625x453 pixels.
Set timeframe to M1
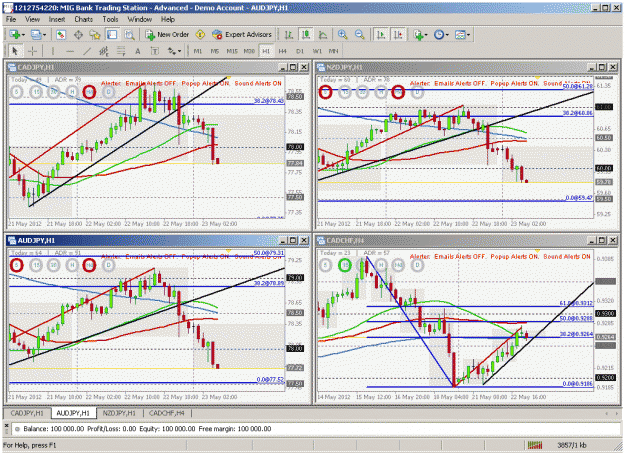tap(198, 51)
